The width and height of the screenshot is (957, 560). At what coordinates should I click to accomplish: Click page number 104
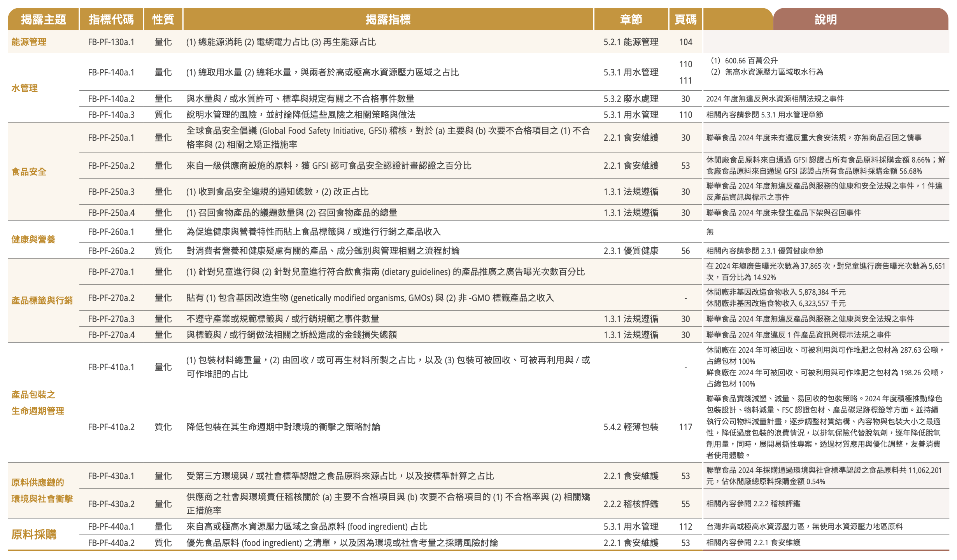(x=685, y=42)
